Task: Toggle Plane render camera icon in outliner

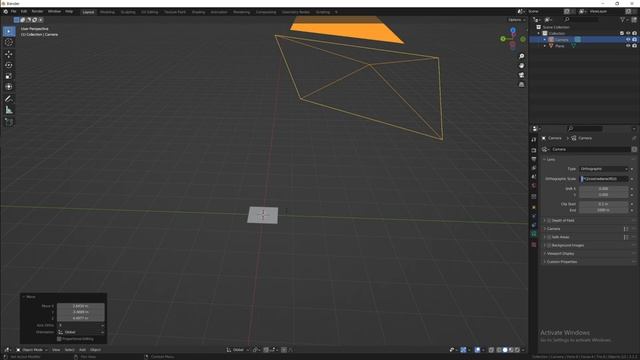Action: (634, 46)
